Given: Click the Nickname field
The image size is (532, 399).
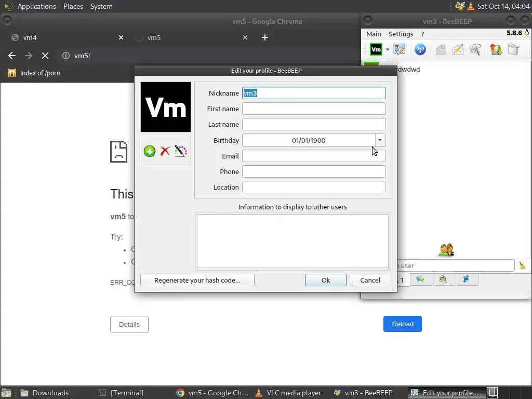Looking at the screenshot, I should tap(314, 93).
